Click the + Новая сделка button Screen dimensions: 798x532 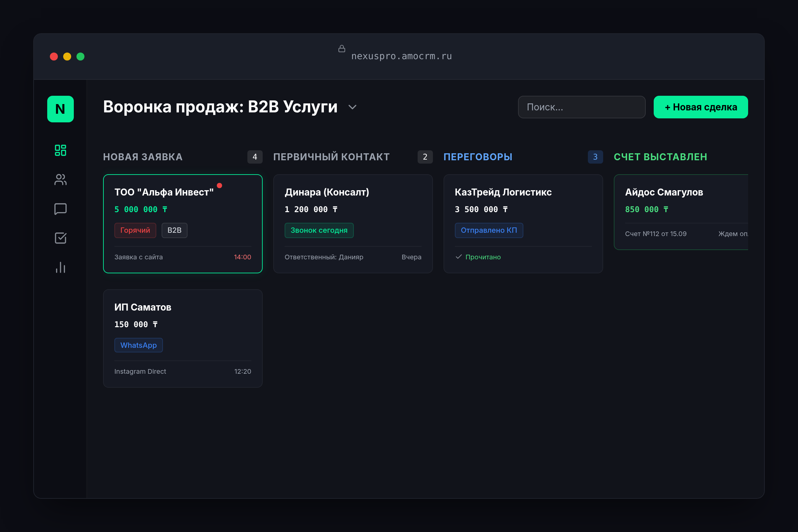pos(701,107)
